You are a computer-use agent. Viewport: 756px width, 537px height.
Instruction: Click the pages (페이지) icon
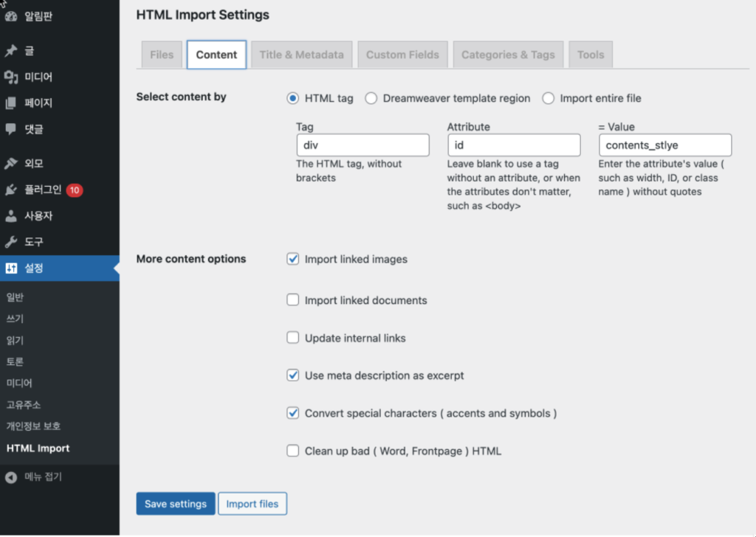[11, 103]
